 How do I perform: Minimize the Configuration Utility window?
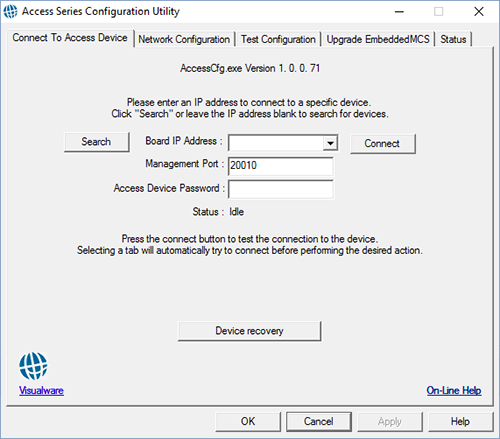click(x=399, y=12)
